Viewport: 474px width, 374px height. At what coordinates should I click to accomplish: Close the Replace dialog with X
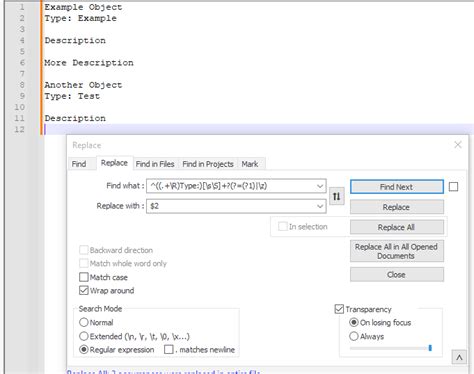coord(458,145)
